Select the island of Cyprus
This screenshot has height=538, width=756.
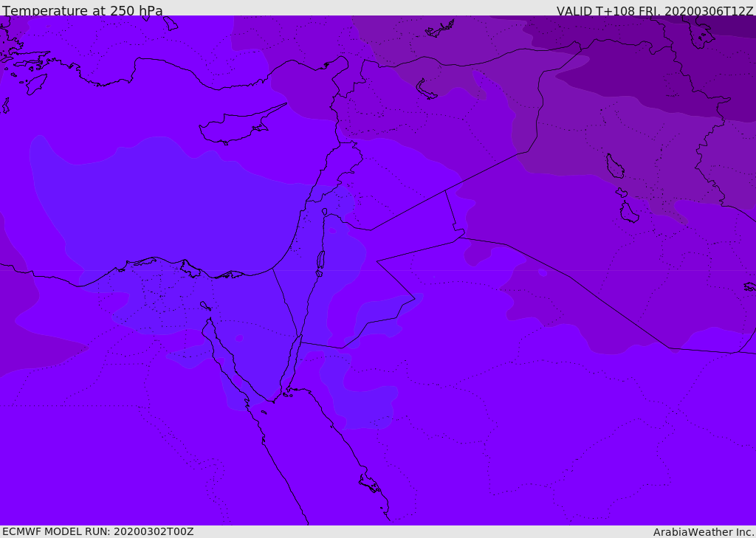coord(236,127)
